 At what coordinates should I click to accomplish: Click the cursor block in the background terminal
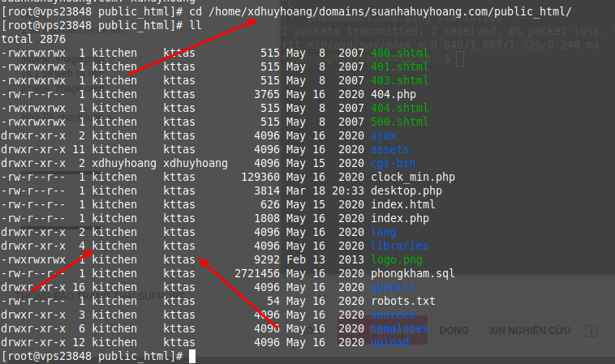460,59
